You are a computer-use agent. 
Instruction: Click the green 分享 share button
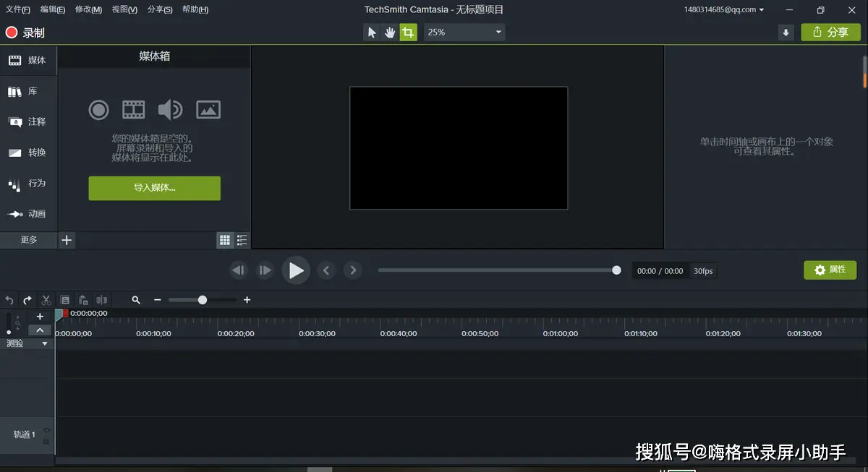[x=830, y=33]
